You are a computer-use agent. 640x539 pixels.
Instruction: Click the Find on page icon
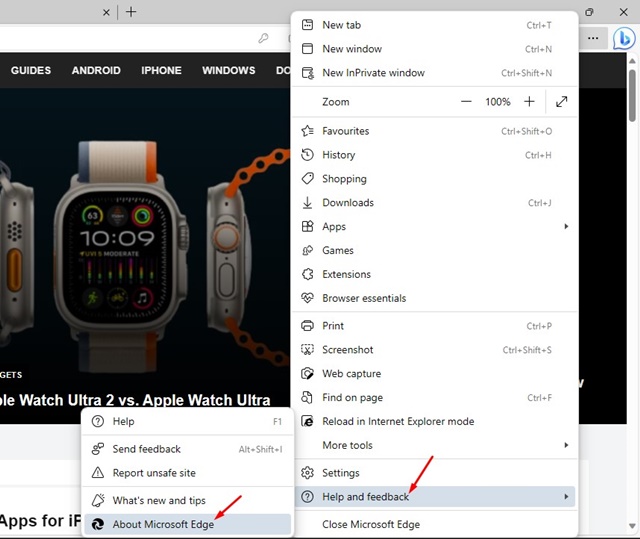307,397
